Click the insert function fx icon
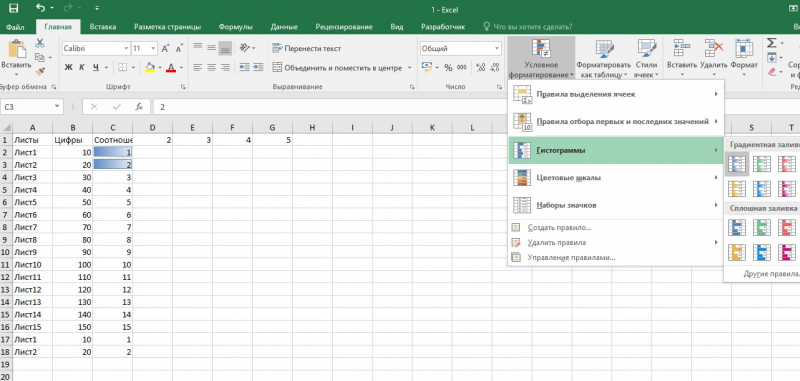Image resolution: width=800 pixels, height=381 pixels. coord(139,107)
